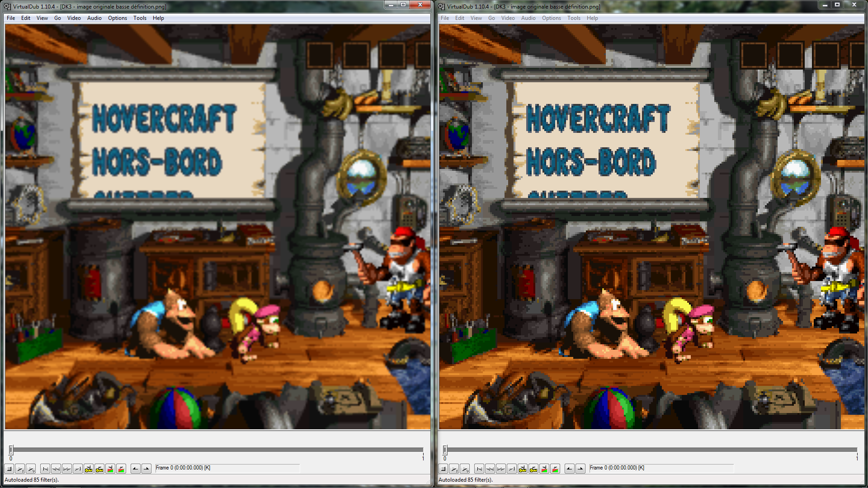This screenshot has height=488, width=868.
Task: Open the Options menu in the left window
Action: 117,18
